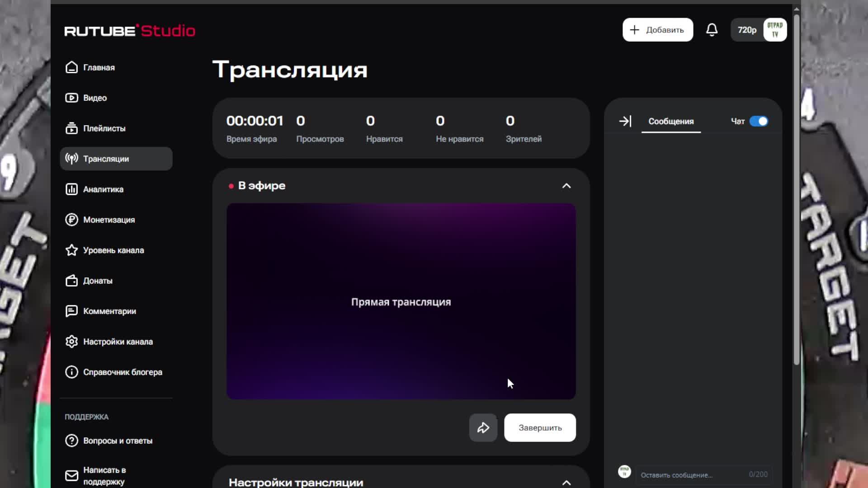Click the page vertical scrollbar

(x=797, y=190)
